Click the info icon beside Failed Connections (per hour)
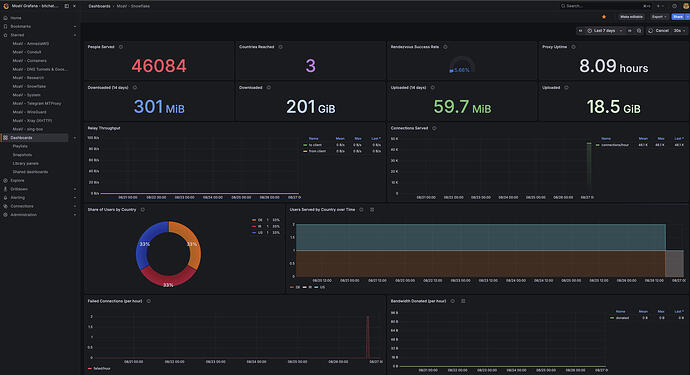 [x=149, y=301]
